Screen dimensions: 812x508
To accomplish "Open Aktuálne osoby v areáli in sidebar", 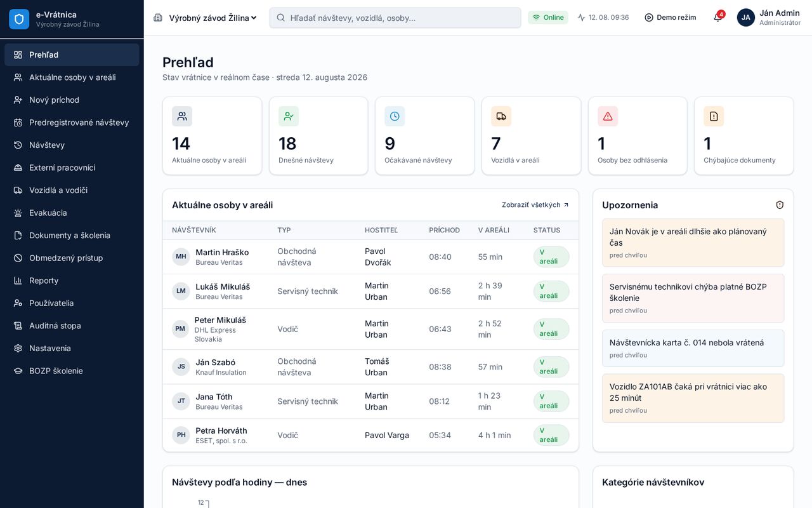I will click(72, 77).
